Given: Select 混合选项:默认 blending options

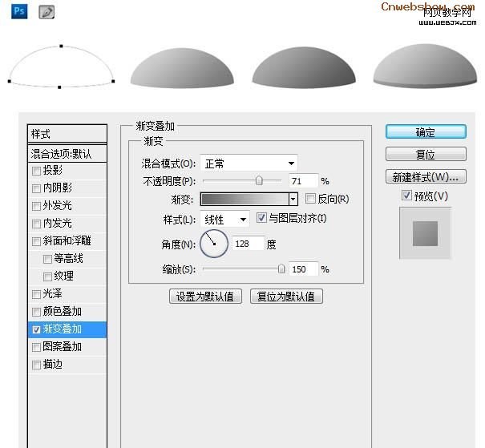Looking at the screenshot, I should pos(67,154).
